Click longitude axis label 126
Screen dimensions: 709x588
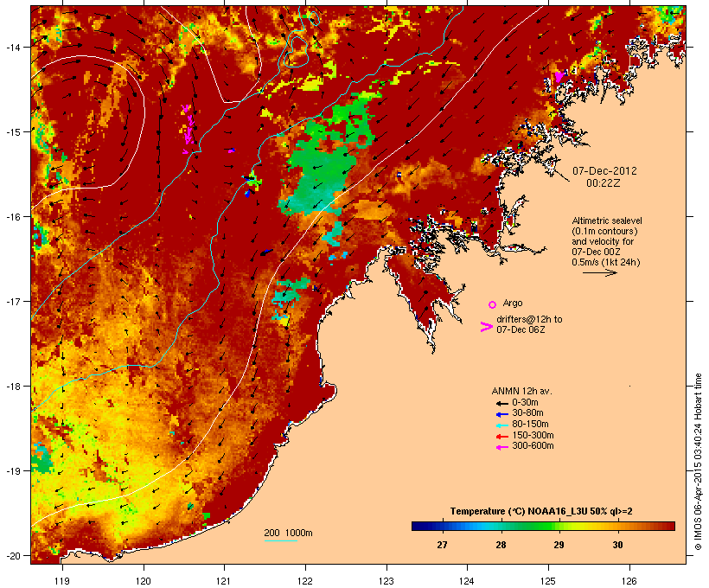click(x=629, y=581)
